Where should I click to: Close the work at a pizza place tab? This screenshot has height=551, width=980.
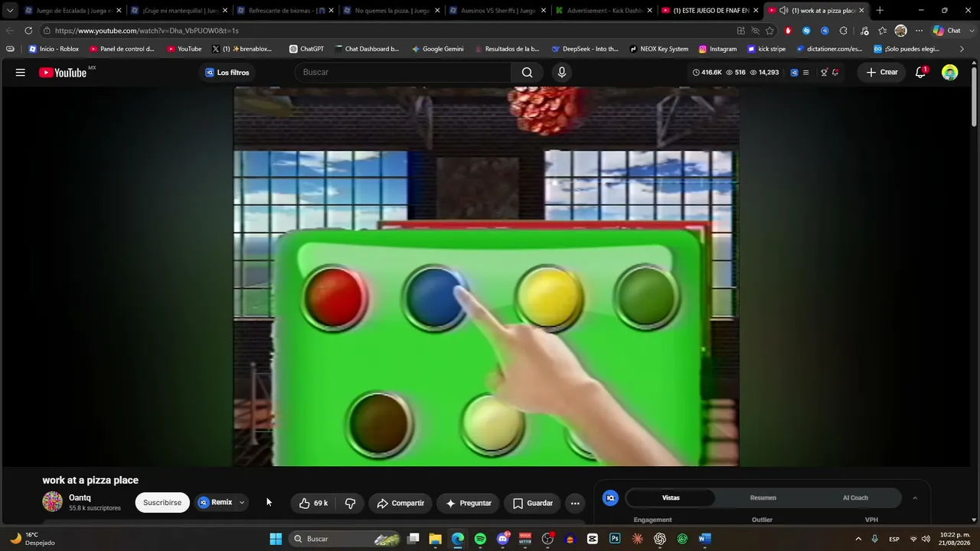coord(861,11)
